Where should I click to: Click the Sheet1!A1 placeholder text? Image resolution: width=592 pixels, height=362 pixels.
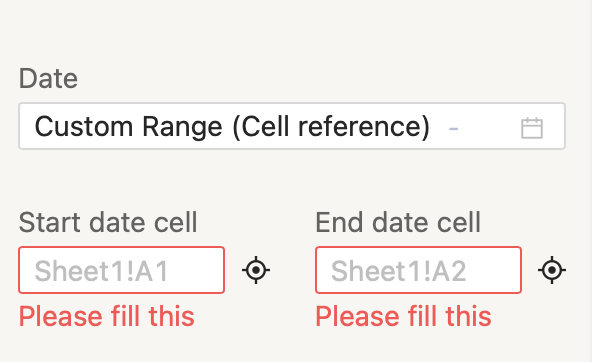101,271
